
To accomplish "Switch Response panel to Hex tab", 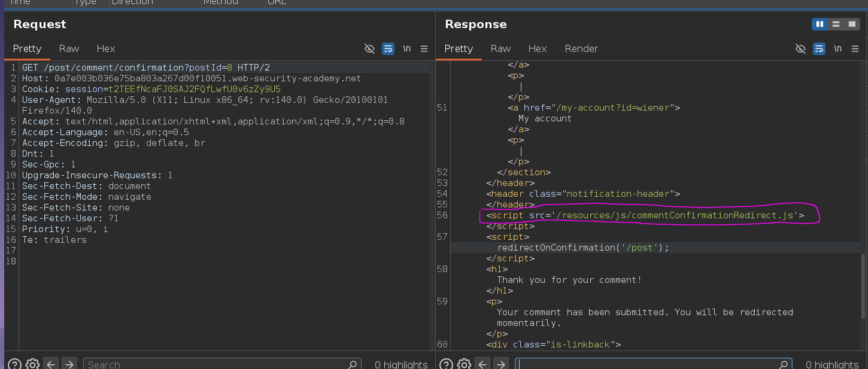I will tap(538, 48).
